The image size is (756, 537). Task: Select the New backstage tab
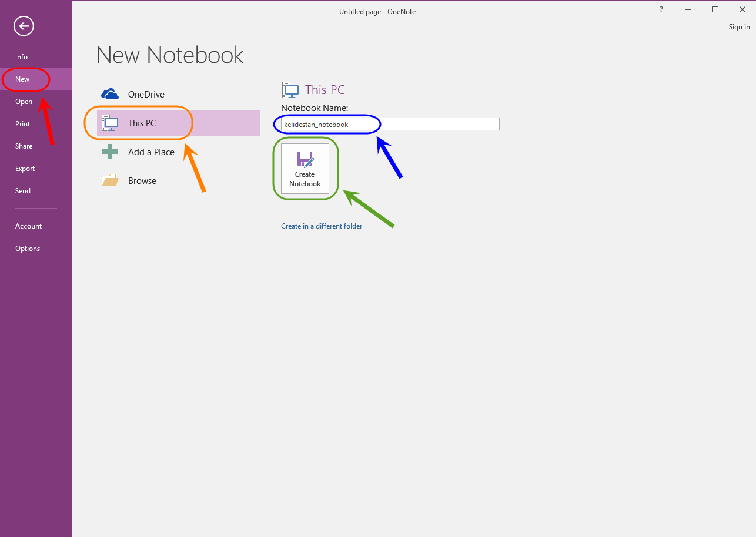(x=36, y=79)
